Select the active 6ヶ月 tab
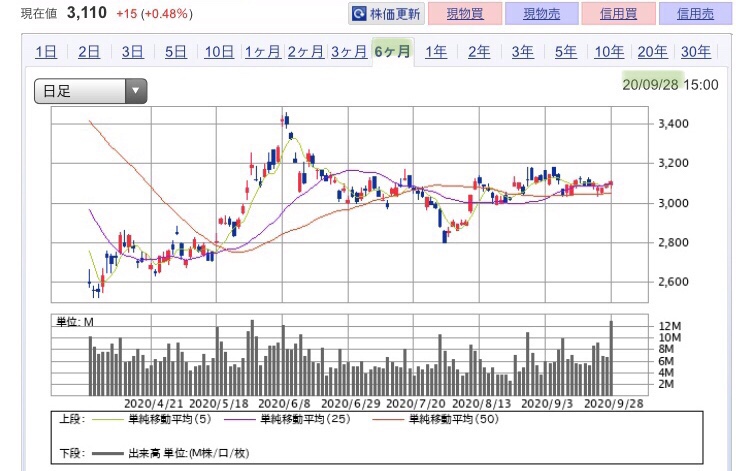The height and width of the screenshot is (471, 736). click(393, 51)
